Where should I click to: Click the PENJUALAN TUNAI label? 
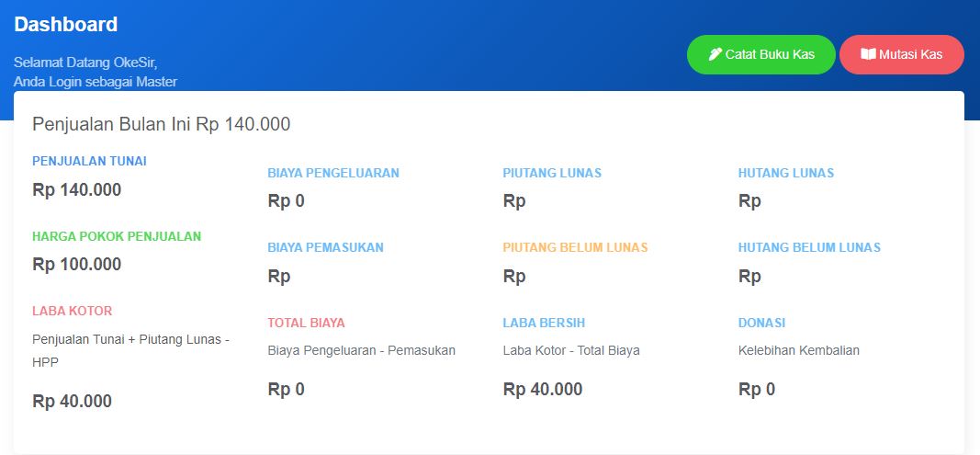pos(89,161)
